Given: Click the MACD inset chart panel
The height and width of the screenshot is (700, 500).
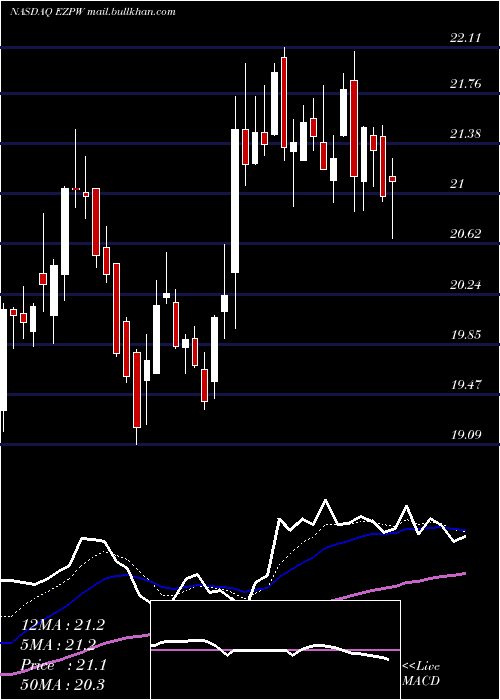Looking at the screenshot, I should [275, 650].
